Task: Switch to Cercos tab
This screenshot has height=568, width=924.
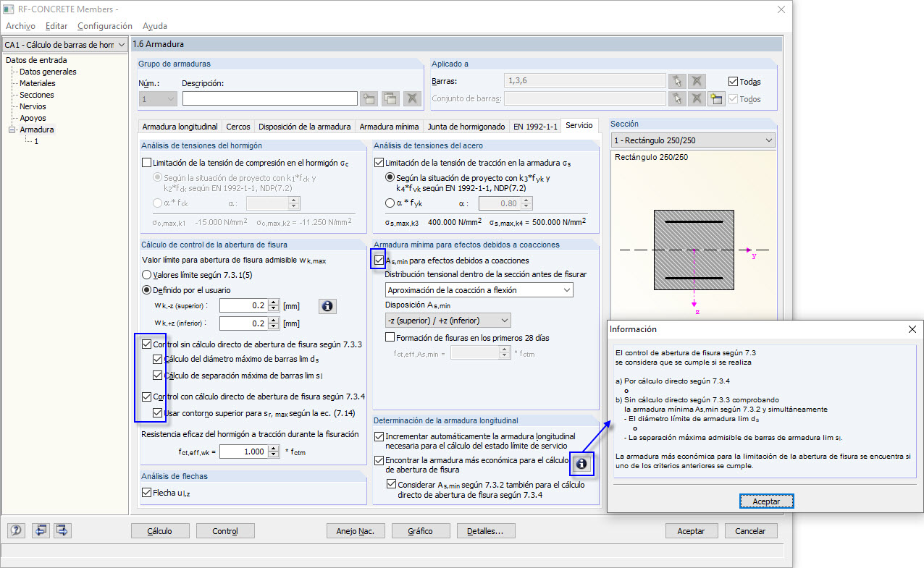Action: coord(238,126)
